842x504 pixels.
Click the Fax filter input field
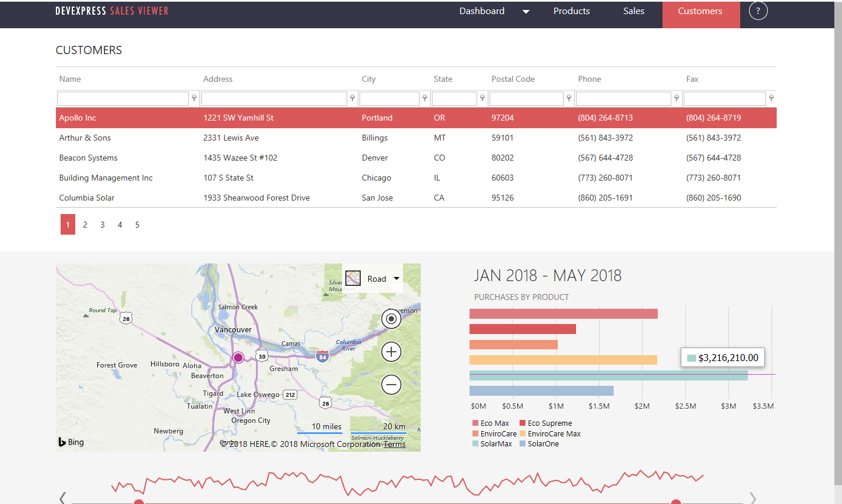725,98
